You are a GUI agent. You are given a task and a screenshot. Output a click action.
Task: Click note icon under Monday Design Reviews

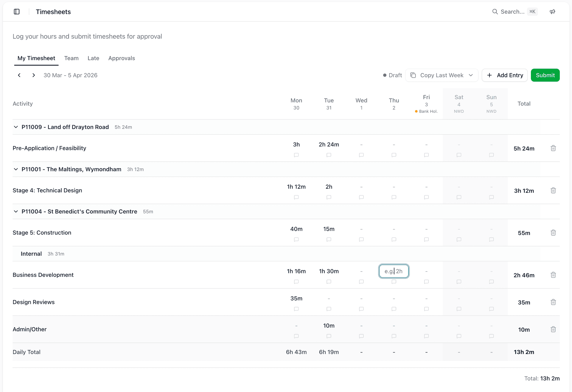pyautogui.click(x=296, y=309)
